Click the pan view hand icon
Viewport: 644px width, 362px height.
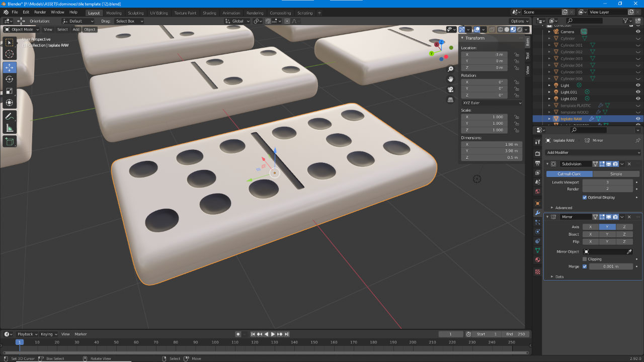coord(450,79)
